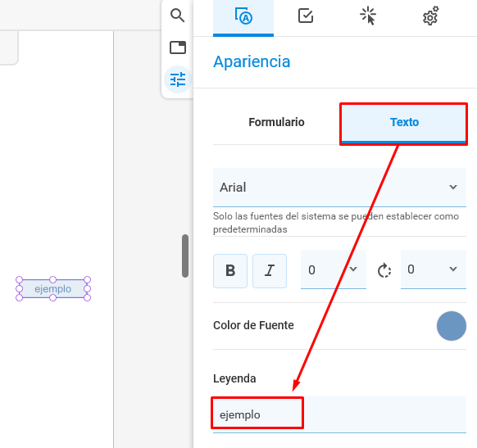Select the ejemplo button on the page
This screenshot has width=477, height=448.
pyautogui.click(x=53, y=289)
